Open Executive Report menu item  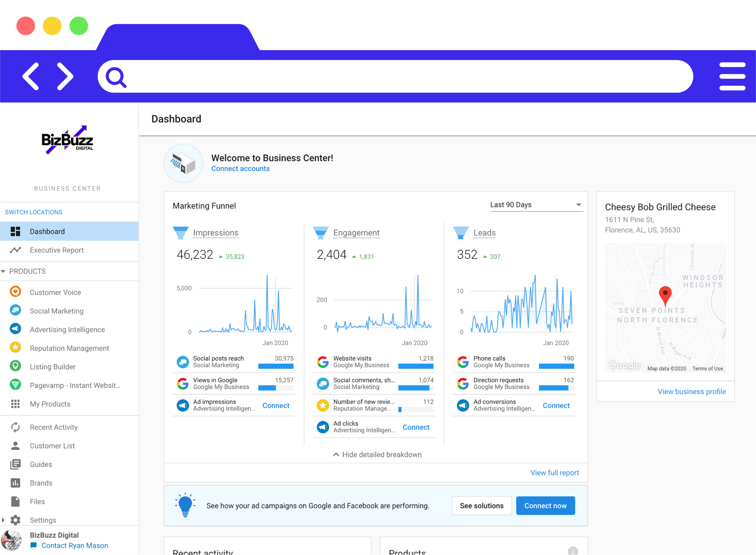pos(69,250)
